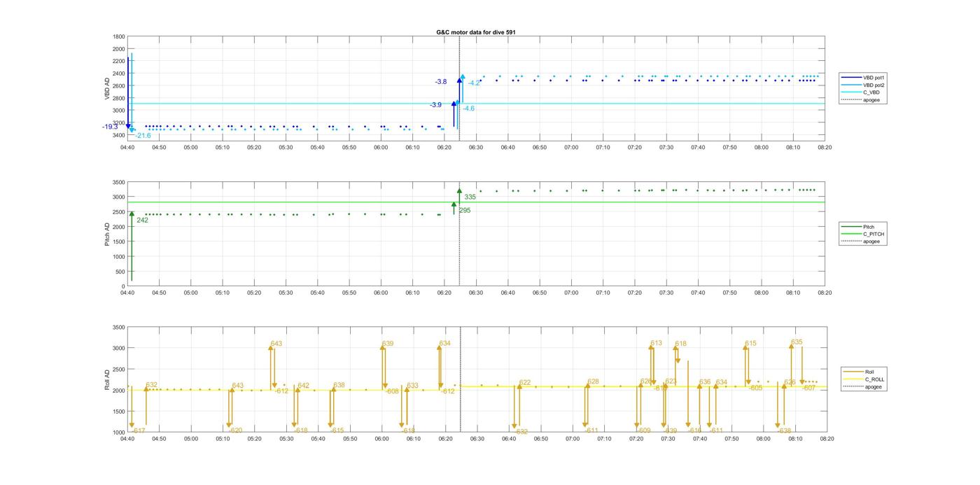Click the "-605" roll move label
Image resolution: width=980 pixels, height=485 pixels.
pyautogui.click(x=755, y=388)
